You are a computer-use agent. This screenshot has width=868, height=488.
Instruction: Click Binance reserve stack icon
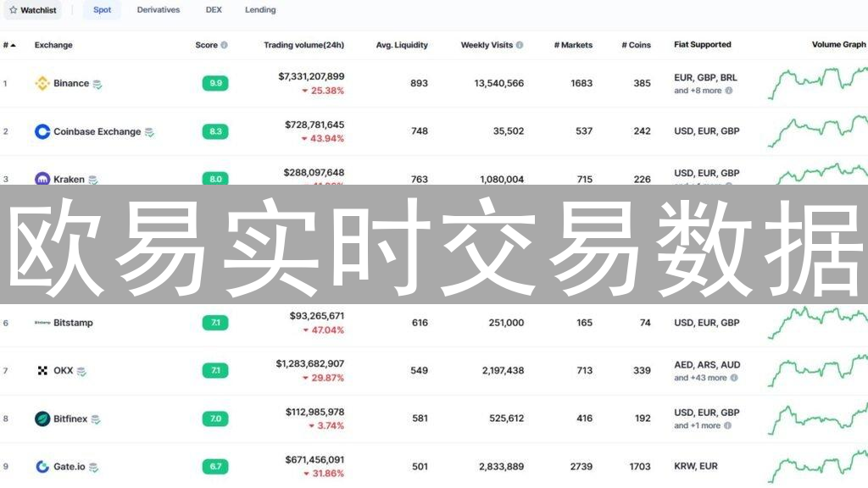coord(97,84)
